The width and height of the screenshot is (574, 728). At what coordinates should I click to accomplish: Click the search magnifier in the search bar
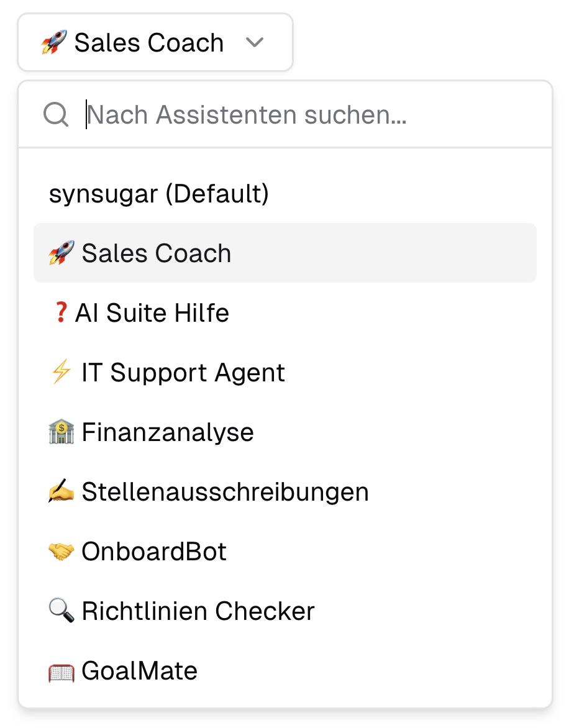[x=56, y=114]
